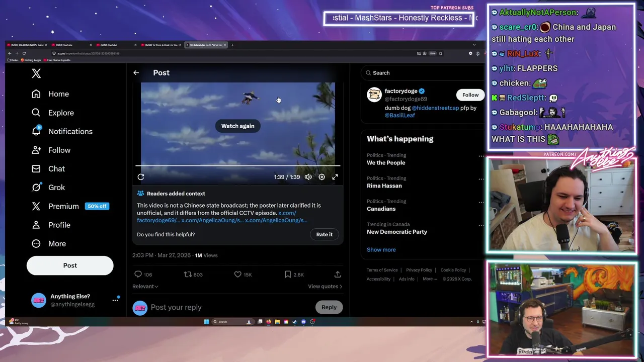The height and width of the screenshot is (362, 644).
Task: Open Chat messages
Action: [x=48, y=168]
